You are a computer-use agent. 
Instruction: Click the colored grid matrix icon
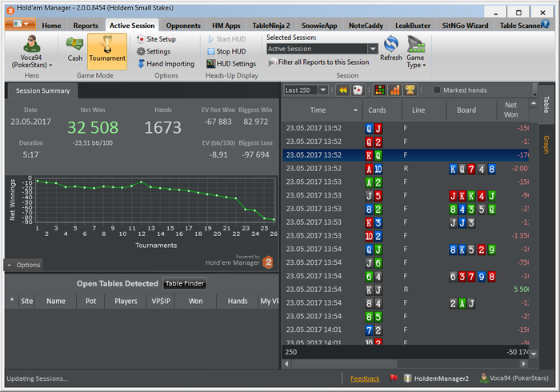[x=380, y=90]
